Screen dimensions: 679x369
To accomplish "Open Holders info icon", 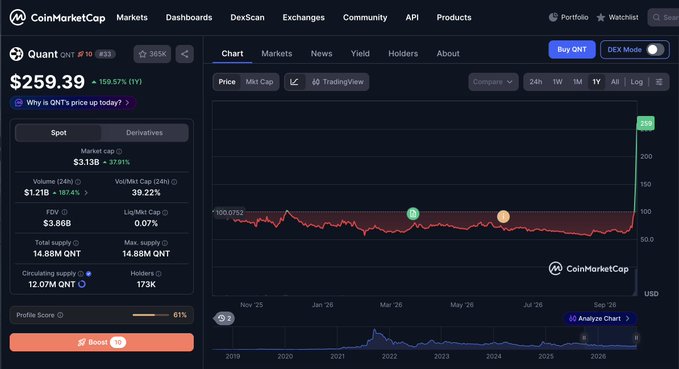I will (158, 274).
